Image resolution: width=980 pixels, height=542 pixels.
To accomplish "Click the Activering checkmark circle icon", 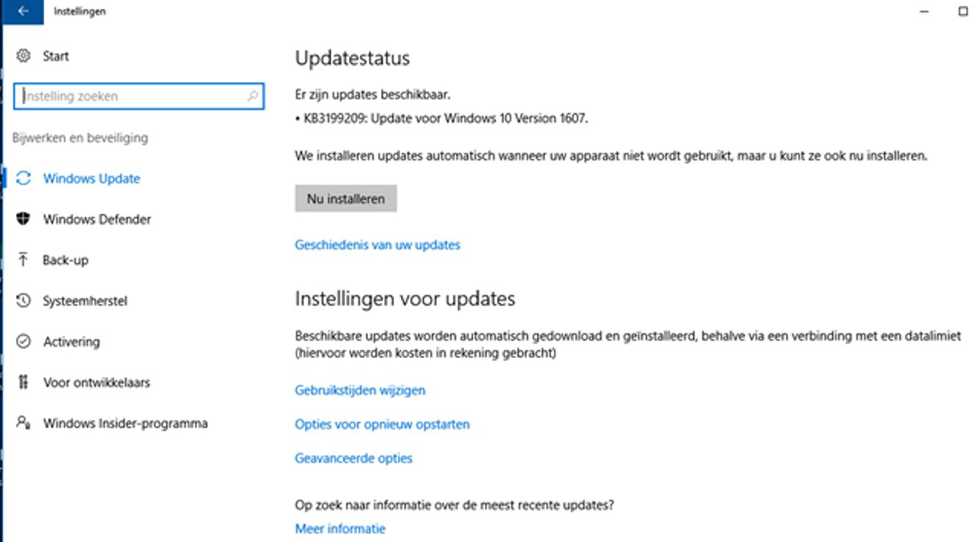I will (23, 341).
